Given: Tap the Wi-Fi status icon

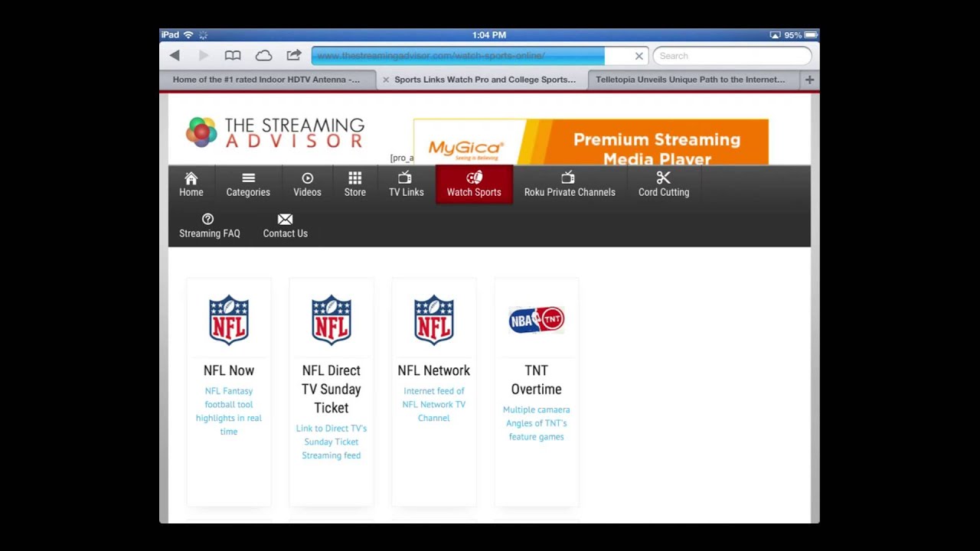Looking at the screenshot, I should tap(188, 35).
